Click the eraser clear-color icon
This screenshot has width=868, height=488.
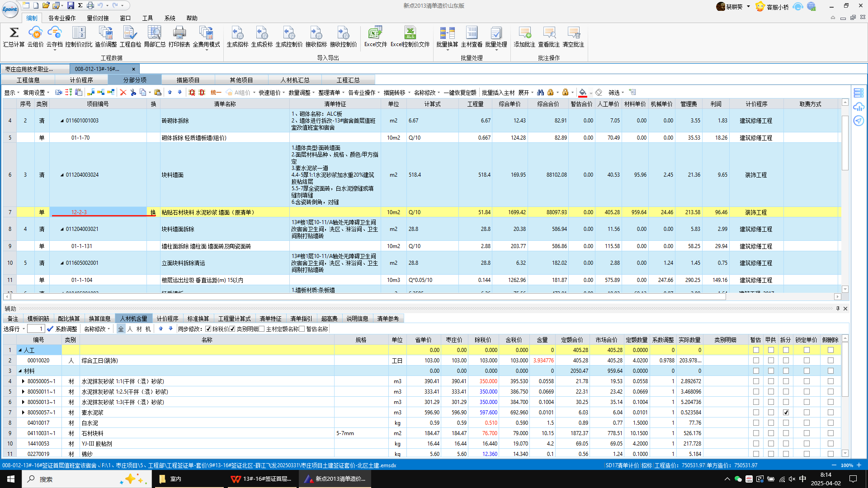599,92
